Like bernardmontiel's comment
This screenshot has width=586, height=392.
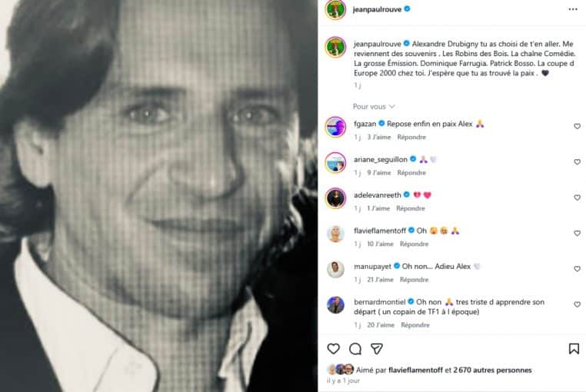pyautogui.click(x=577, y=304)
